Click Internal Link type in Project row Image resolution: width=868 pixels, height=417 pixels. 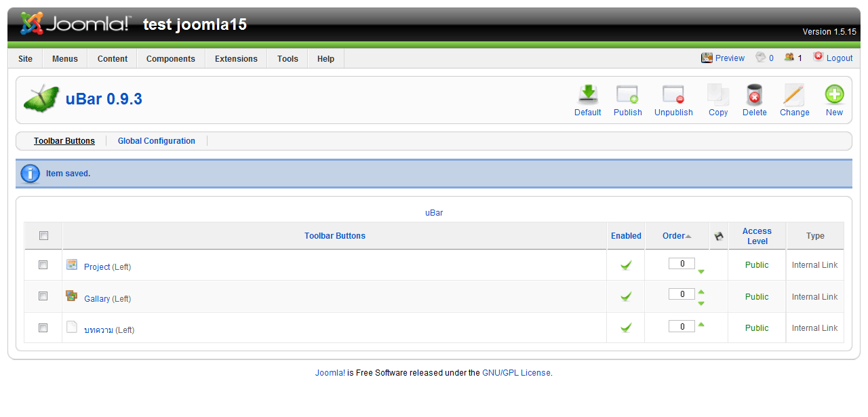click(x=814, y=265)
